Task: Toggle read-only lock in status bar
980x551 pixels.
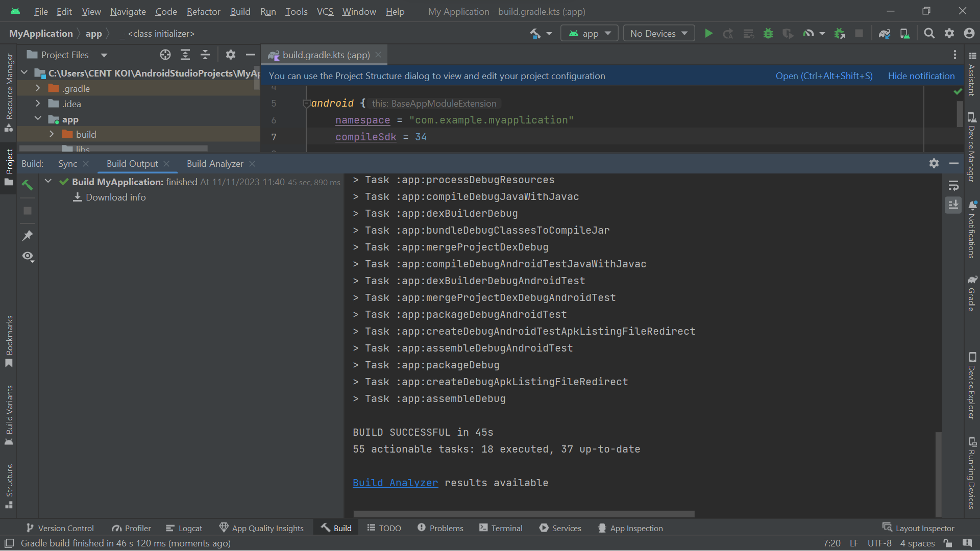Action: (948, 543)
